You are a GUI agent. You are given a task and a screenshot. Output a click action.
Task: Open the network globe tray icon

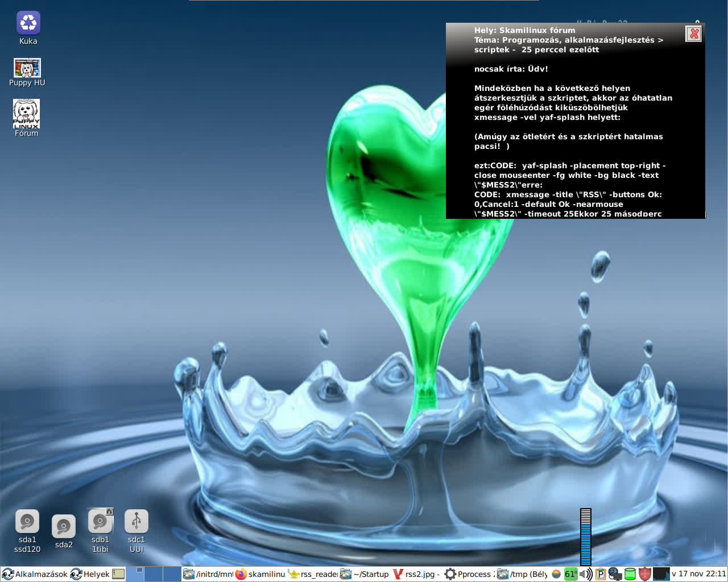[615, 574]
